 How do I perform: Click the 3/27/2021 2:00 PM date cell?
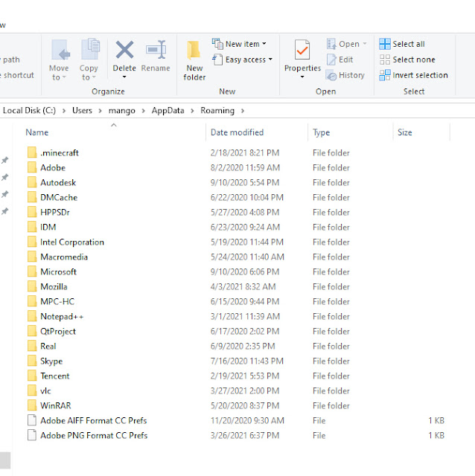pos(245,390)
